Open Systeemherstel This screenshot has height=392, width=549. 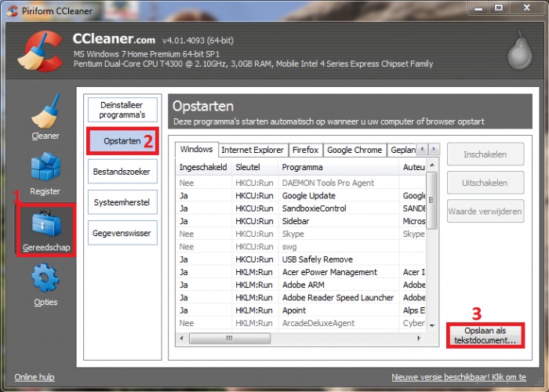pyautogui.click(x=122, y=202)
